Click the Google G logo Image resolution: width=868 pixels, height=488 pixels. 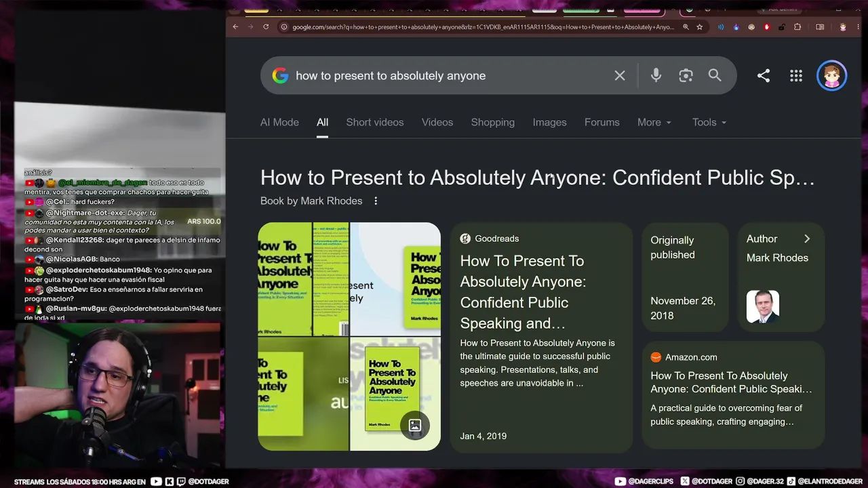tap(280, 75)
